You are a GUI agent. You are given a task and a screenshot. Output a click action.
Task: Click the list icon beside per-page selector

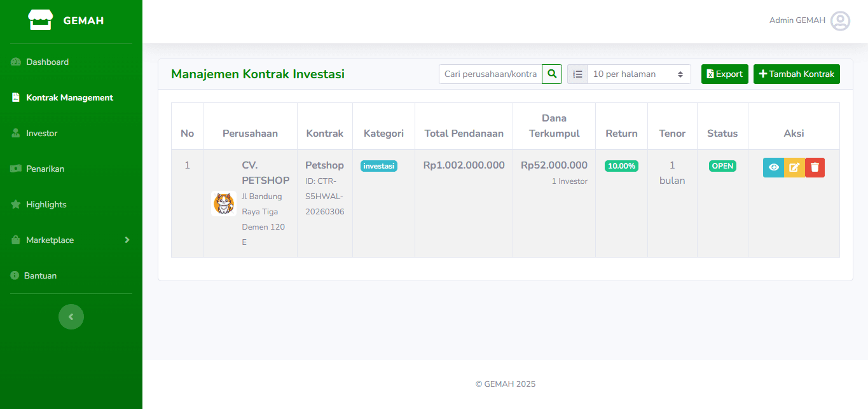coord(577,74)
